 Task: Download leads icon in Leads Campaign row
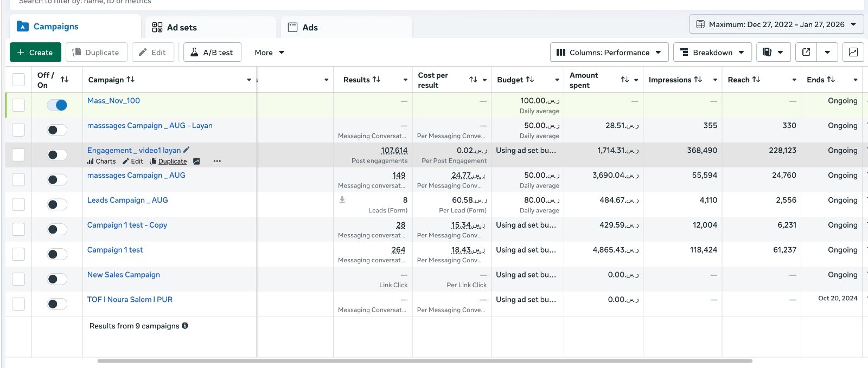tap(342, 200)
